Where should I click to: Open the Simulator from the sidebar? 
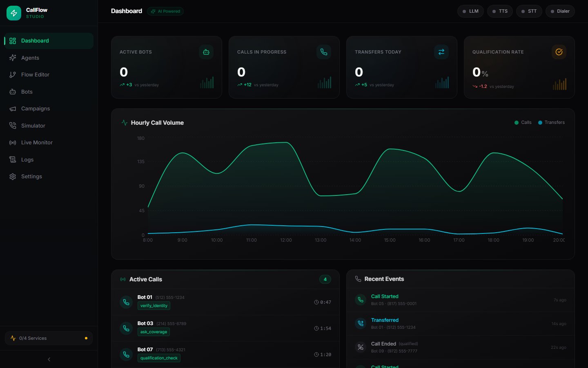(33, 126)
